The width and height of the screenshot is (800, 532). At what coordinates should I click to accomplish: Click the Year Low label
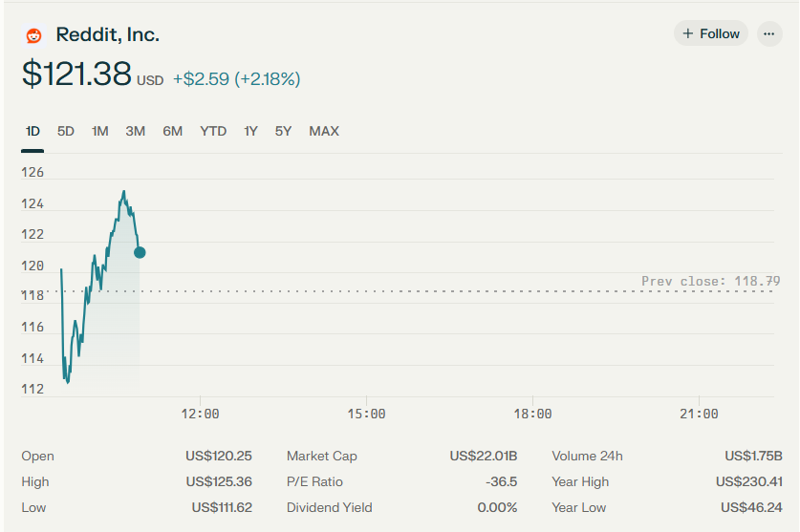click(x=579, y=508)
